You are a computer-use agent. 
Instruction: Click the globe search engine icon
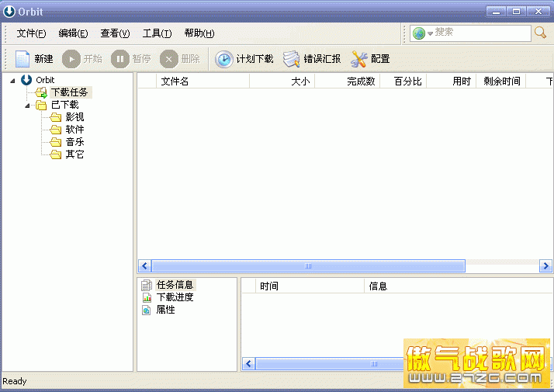point(419,33)
